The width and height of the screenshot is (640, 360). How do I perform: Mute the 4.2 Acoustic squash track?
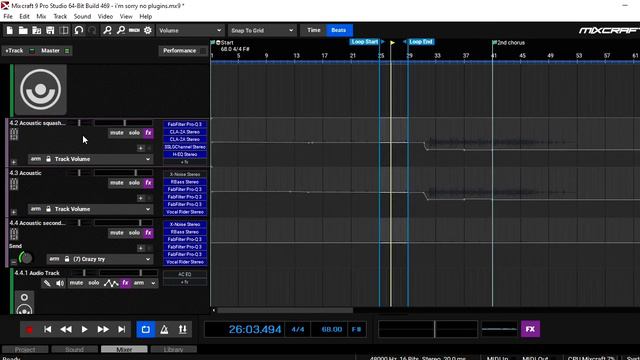click(x=117, y=133)
